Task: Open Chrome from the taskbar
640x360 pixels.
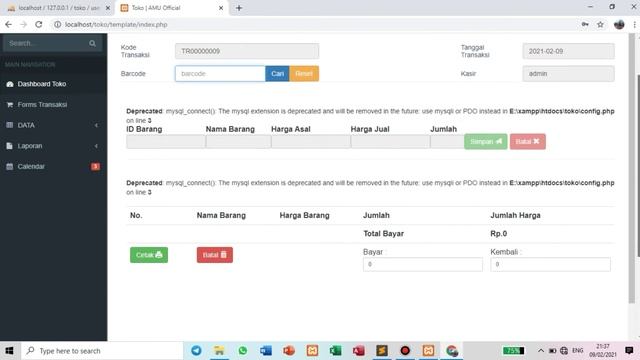Action: click(x=452, y=351)
